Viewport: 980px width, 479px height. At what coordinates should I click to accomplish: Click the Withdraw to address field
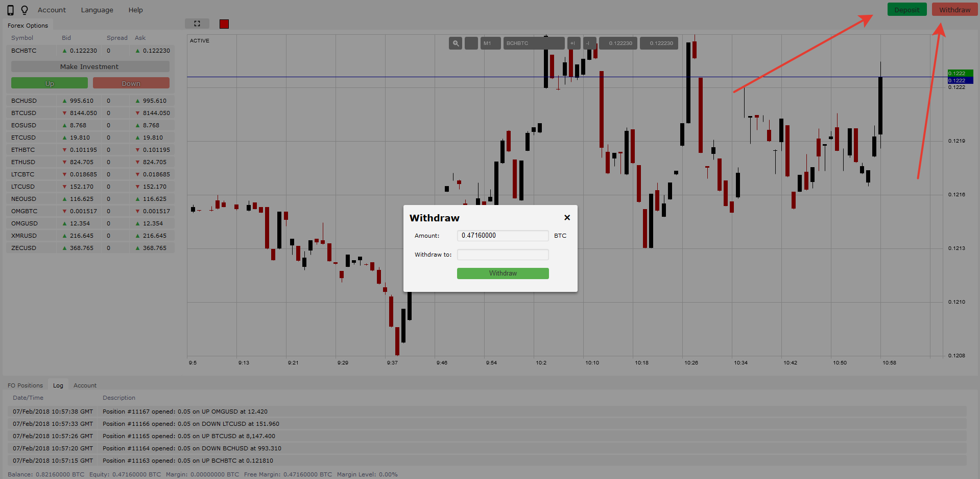[503, 255]
